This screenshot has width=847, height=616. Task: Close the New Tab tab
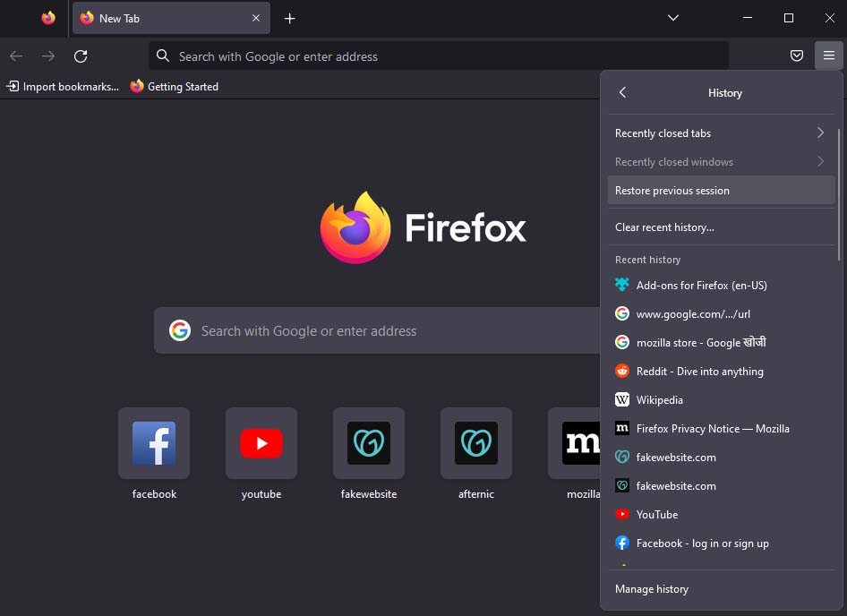tap(256, 18)
